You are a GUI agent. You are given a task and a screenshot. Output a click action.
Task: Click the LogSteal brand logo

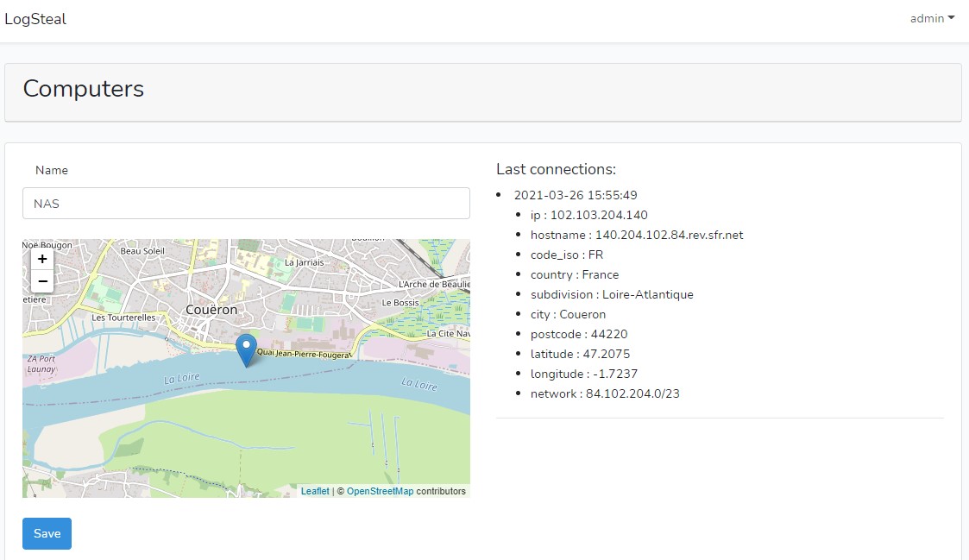pyautogui.click(x=35, y=19)
